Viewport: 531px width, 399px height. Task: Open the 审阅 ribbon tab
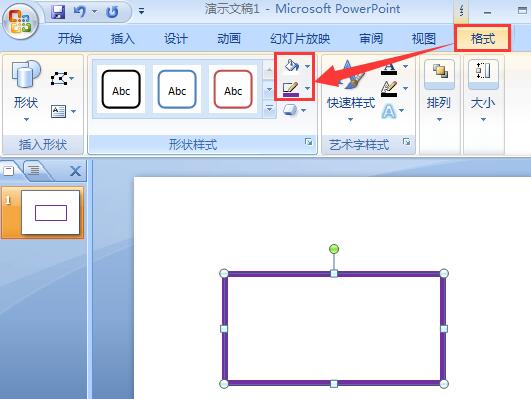point(371,39)
